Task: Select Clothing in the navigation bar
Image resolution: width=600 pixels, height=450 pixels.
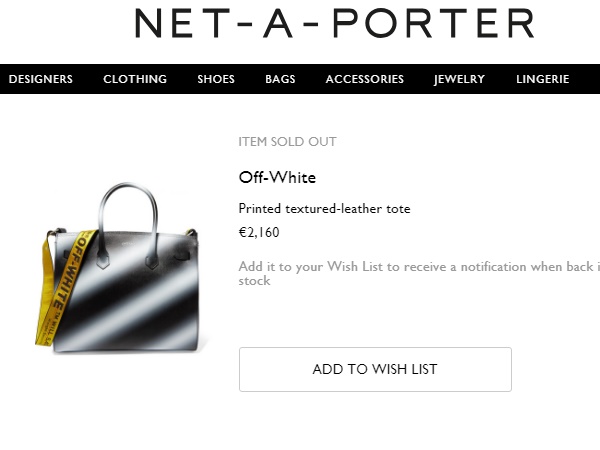Action: (135, 79)
